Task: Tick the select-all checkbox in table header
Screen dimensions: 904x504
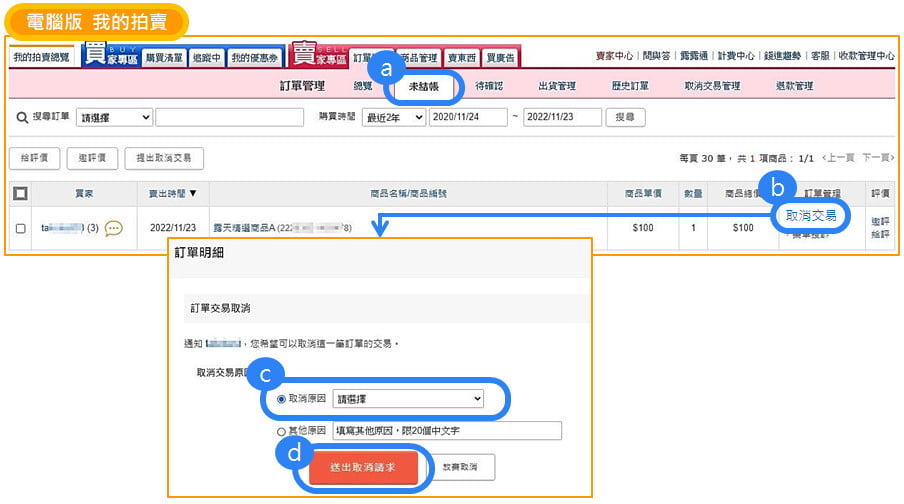Action: (x=20, y=193)
